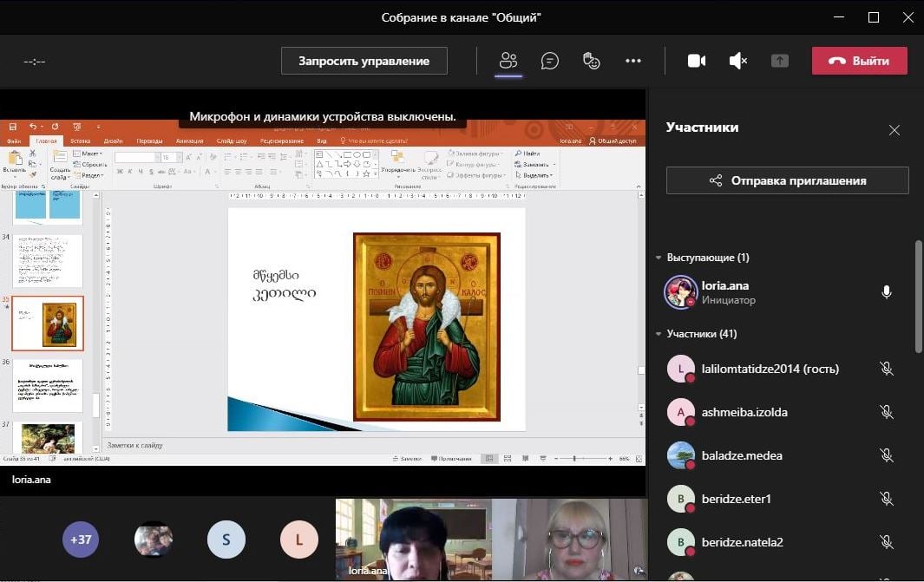Toggle microphone icon for lalilomtatidze2014
The width and height of the screenshot is (924, 582).
[x=887, y=369]
